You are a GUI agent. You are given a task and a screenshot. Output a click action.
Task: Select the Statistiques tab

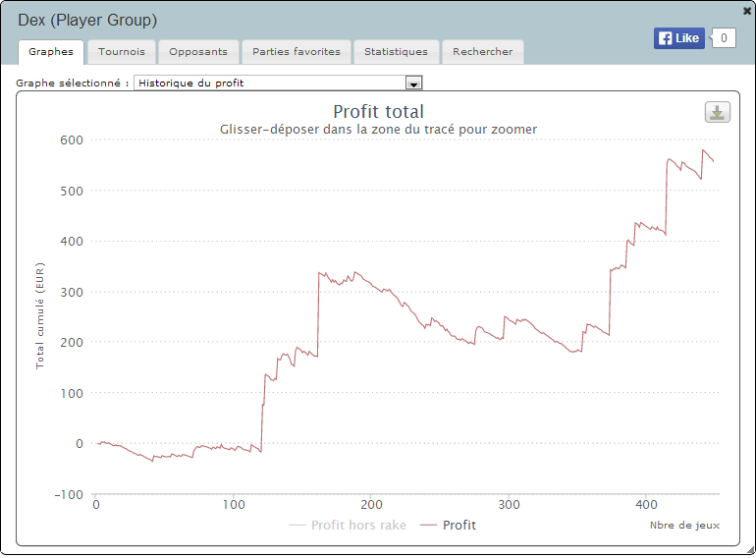[x=396, y=52]
